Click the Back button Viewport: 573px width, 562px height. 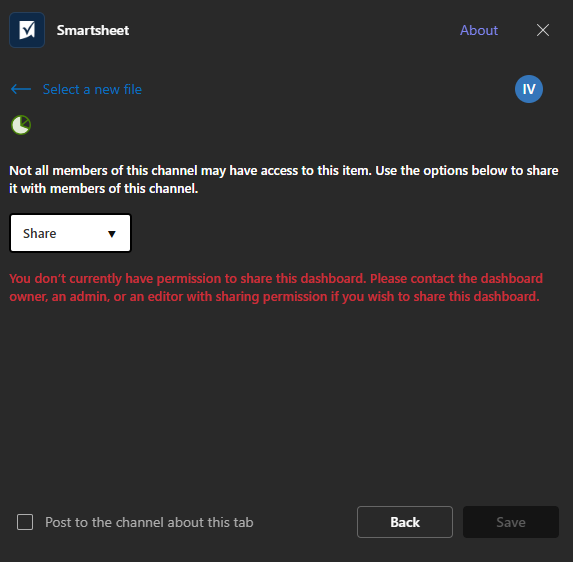pos(405,522)
